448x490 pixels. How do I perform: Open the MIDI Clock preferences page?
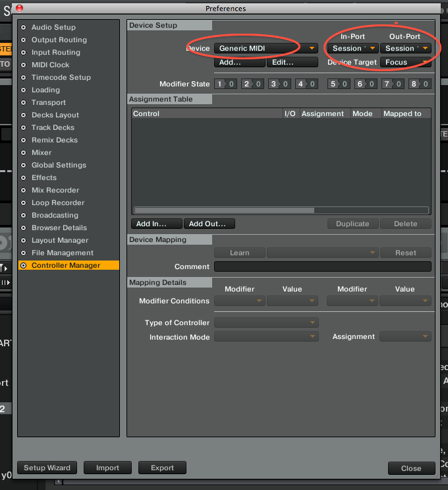[50, 65]
